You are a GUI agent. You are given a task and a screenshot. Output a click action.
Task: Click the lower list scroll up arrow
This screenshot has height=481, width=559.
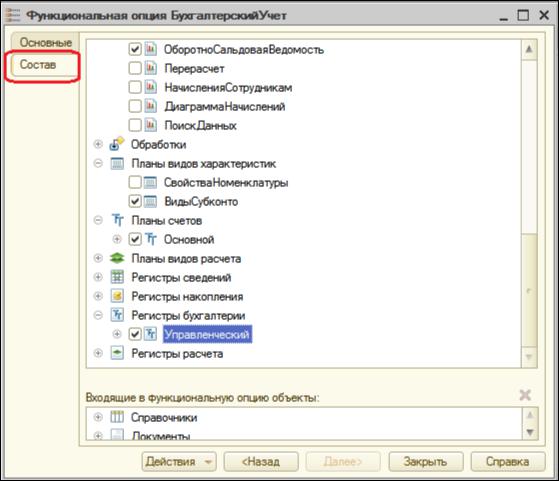pos(530,415)
